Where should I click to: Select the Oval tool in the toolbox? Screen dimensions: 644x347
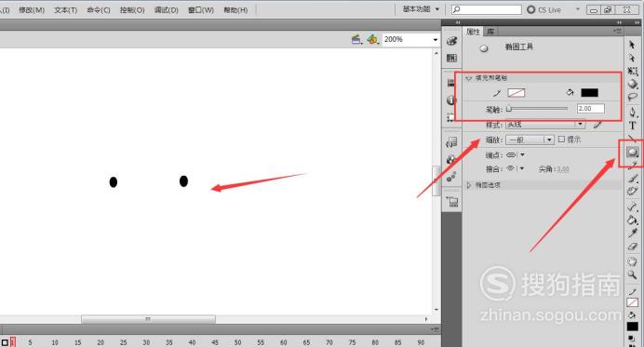[x=632, y=153]
